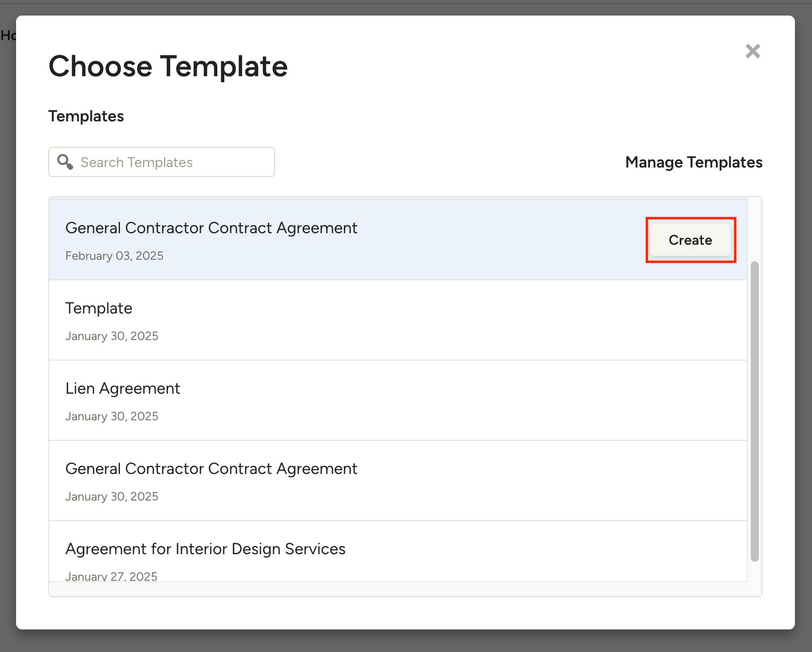The width and height of the screenshot is (812, 652).
Task: Click the date beneath the Template entry
Action: (112, 336)
